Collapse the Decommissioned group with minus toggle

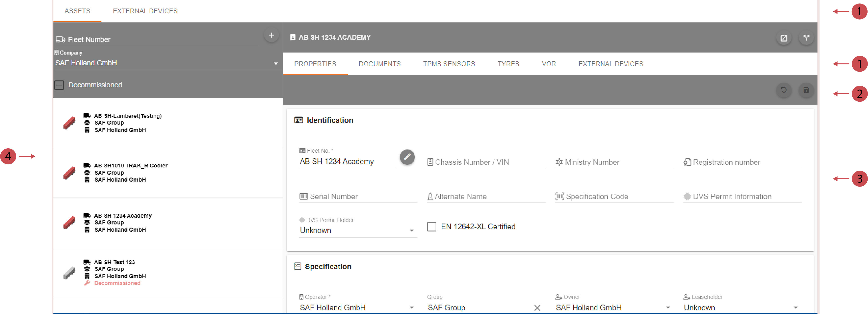[59, 85]
